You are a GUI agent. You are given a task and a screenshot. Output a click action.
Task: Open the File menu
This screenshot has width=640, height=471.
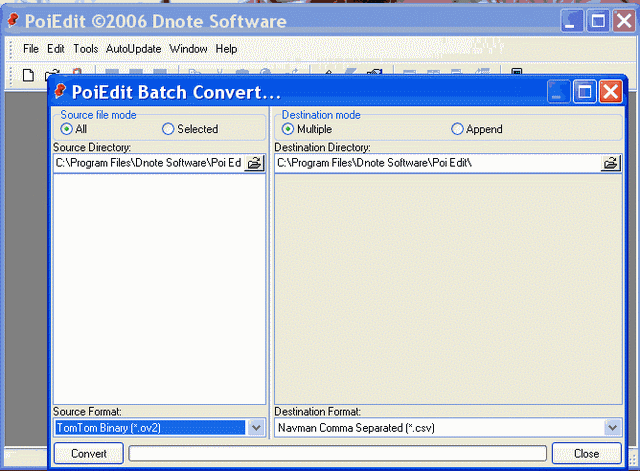click(x=31, y=49)
